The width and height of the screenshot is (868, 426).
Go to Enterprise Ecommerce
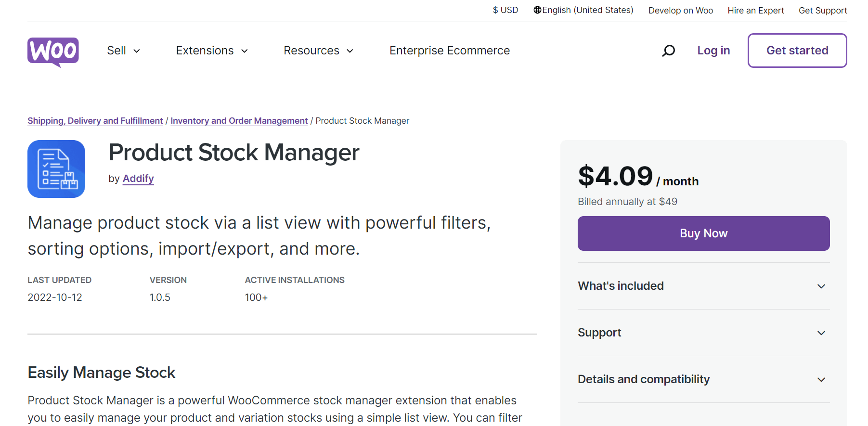449,51
